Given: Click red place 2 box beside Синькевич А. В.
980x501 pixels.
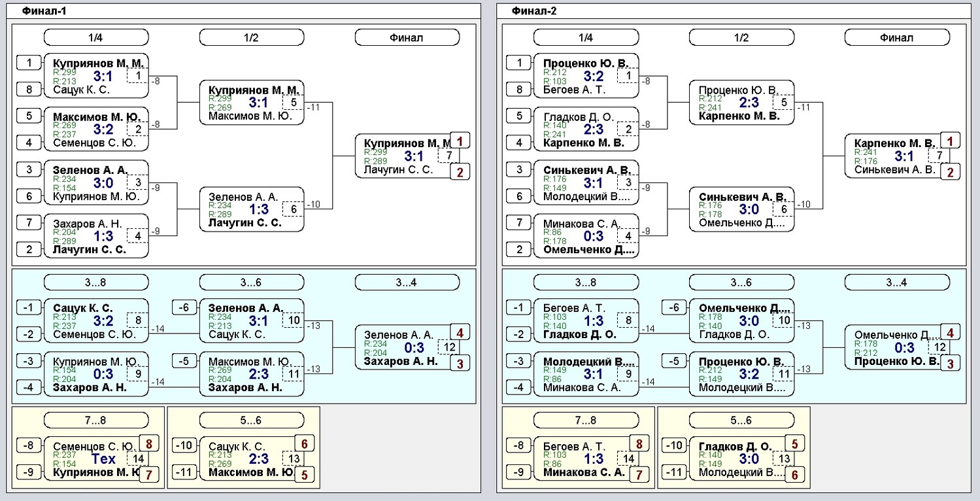Looking at the screenshot, I should click(x=950, y=172).
